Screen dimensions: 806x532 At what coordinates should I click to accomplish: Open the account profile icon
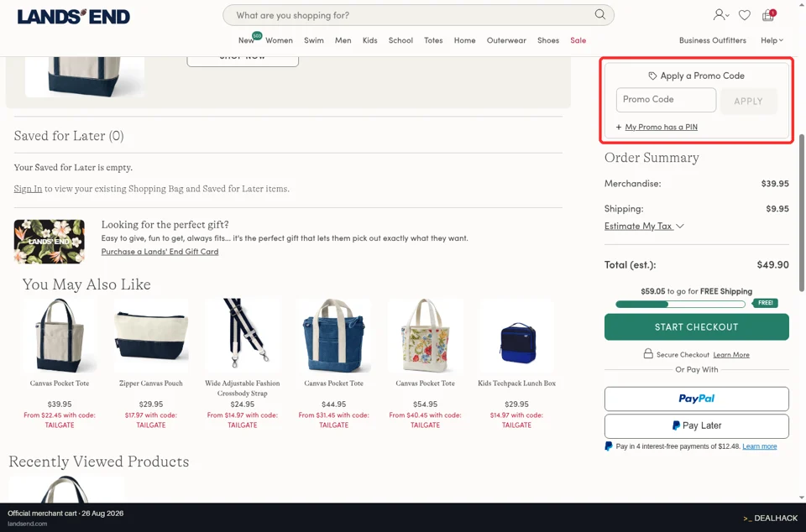tap(720, 15)
